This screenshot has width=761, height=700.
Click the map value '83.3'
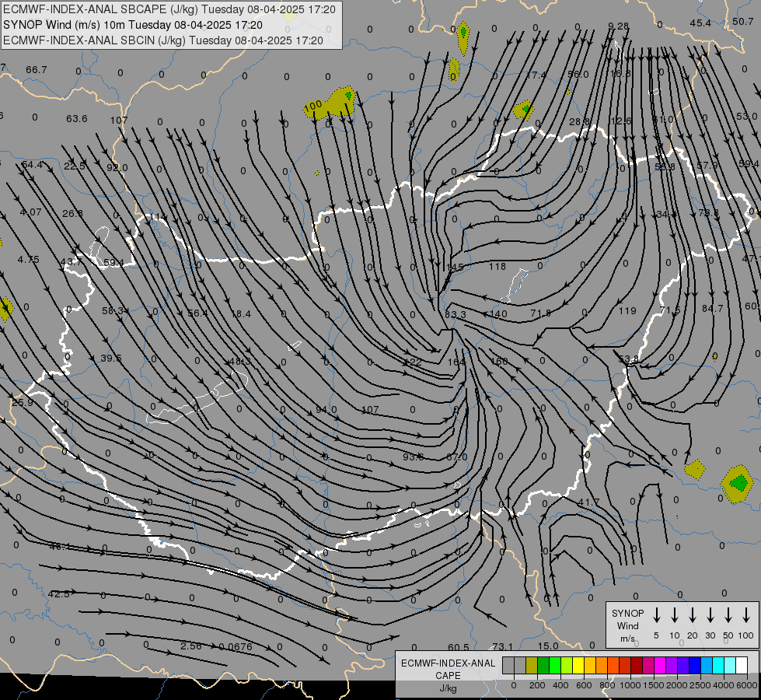(456, 314)
